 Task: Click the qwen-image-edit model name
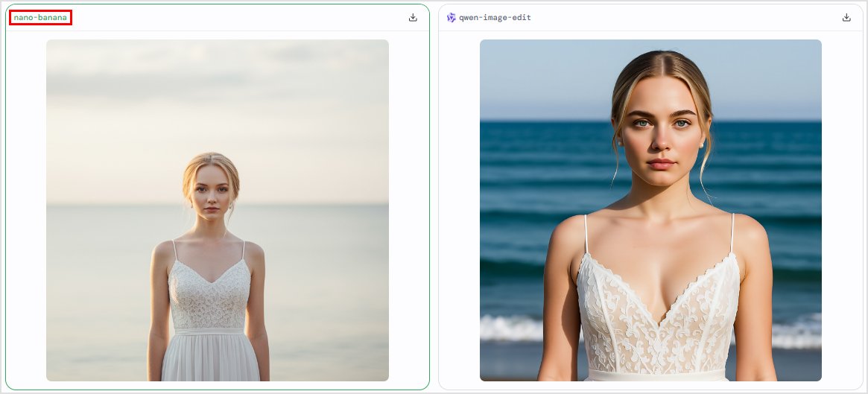(495, 18)
